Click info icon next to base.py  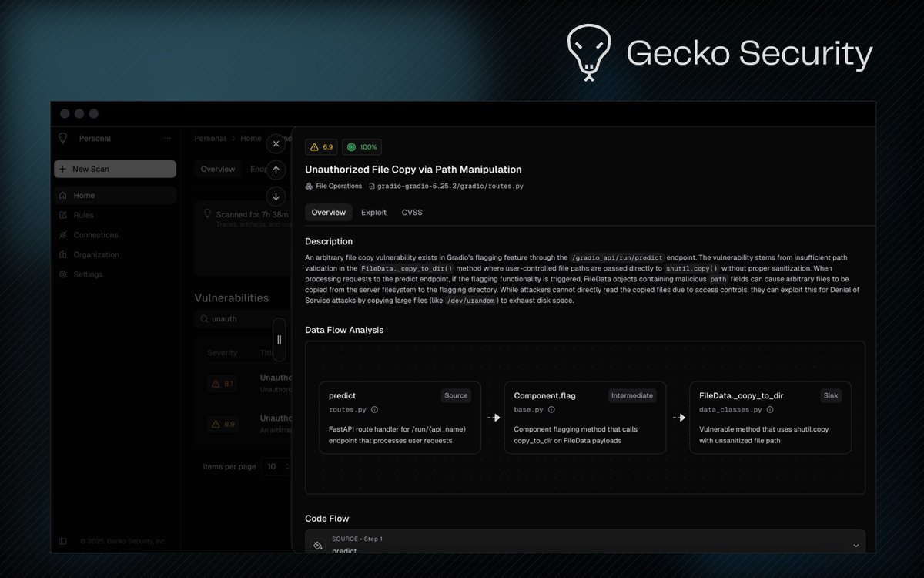click(x=553, y=410)
